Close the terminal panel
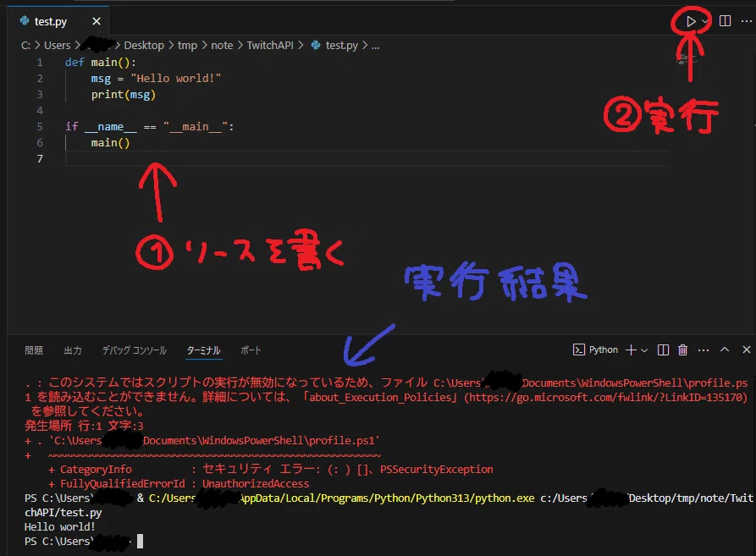 click(747, 350)
